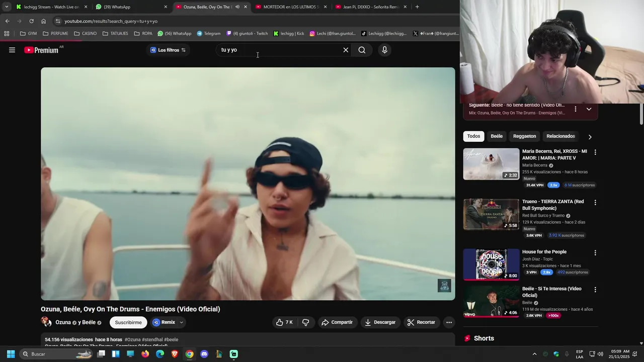Clear the search box with X
Viewport: 644px width, 362px height.
pyautogui.click(x=346, y=50)
